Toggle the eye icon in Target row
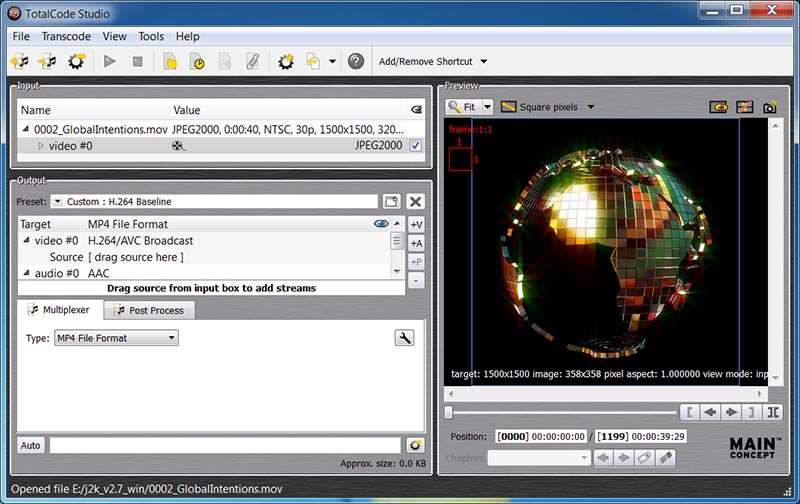This screenshot has height=504, width=800. 381,223
